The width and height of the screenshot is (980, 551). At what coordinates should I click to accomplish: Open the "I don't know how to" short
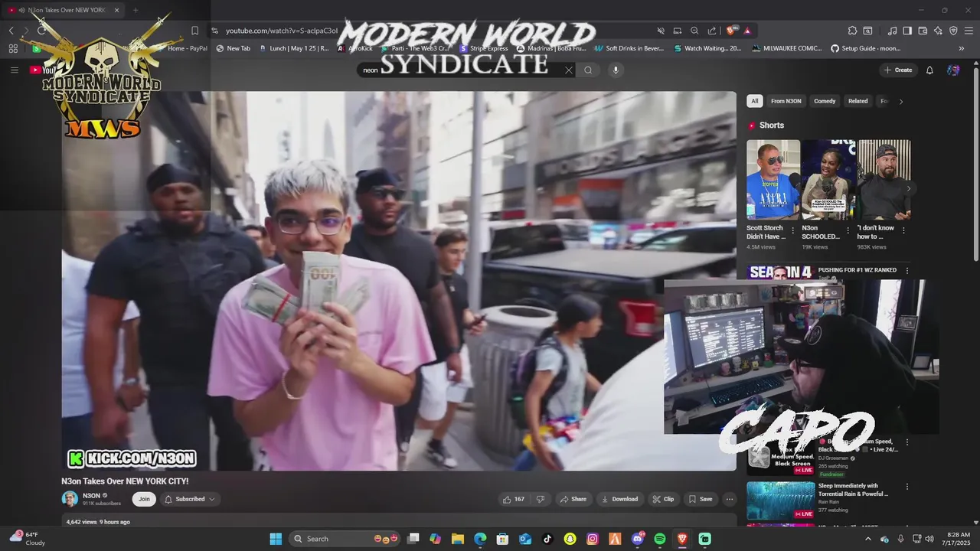pyautogui.click(x=884, y=180)
